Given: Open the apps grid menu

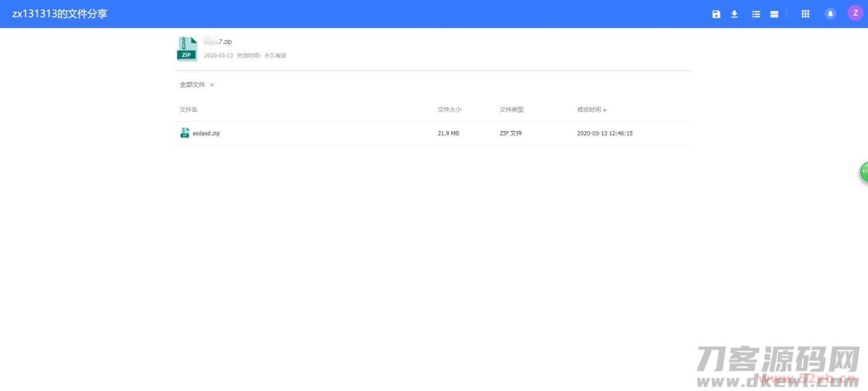Looking at the screenshot, I should pos(806,14).
